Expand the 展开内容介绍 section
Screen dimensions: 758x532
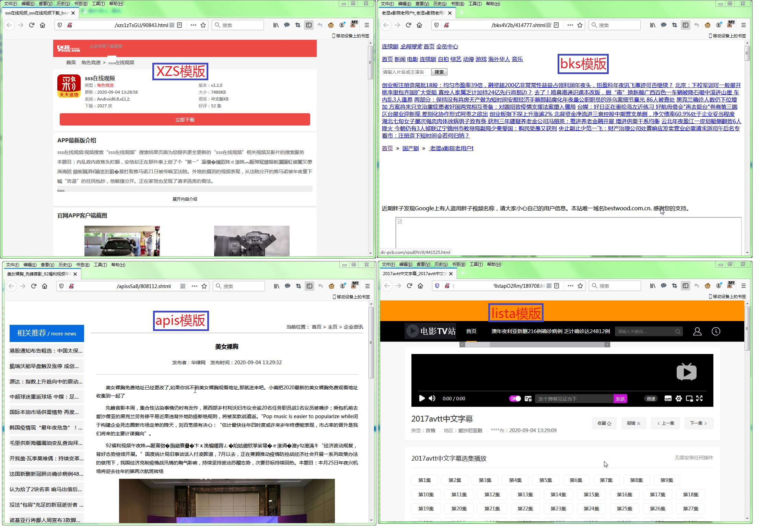click(x=185, y=199)
